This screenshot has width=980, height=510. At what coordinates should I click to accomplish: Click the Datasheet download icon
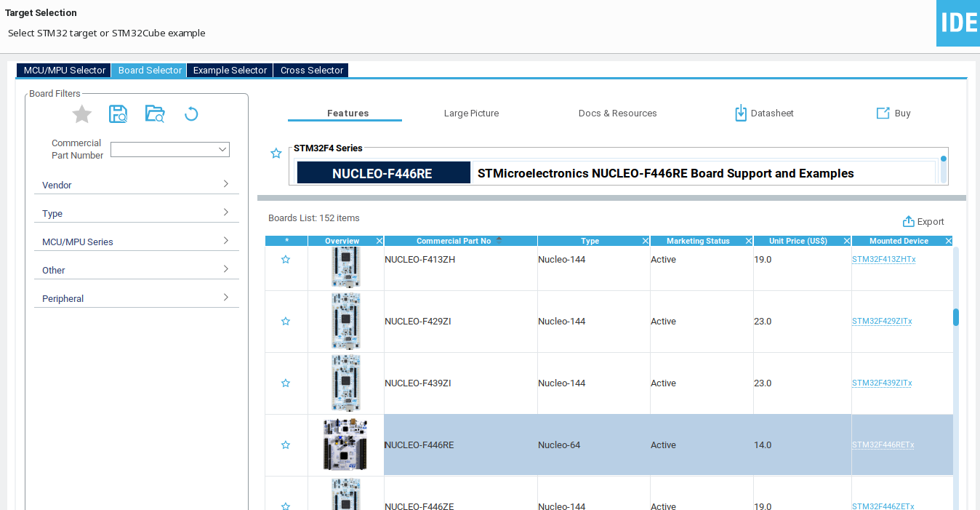click(x=741, y=113)
